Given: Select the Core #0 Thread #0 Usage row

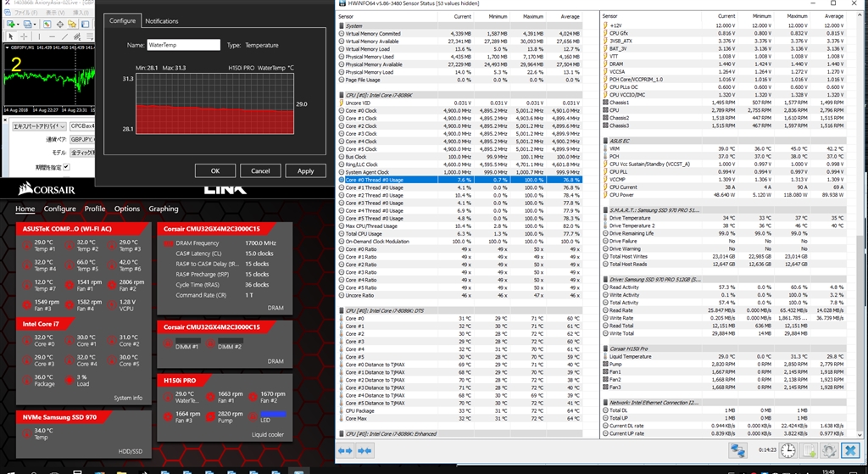Looking at the screenshot, I should pyautogui.click(x=459, y=180).
